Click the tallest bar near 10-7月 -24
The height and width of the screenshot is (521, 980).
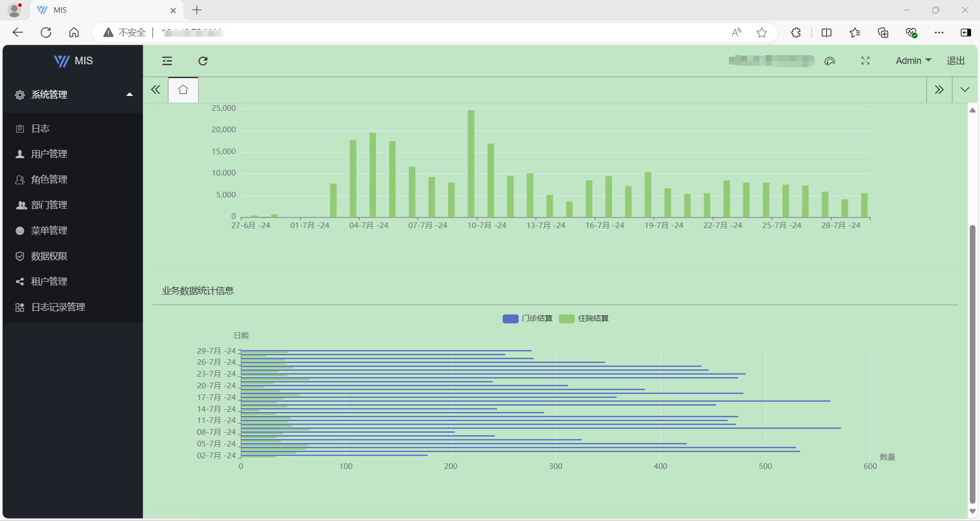pyautogui.click(x=471, y=163)
